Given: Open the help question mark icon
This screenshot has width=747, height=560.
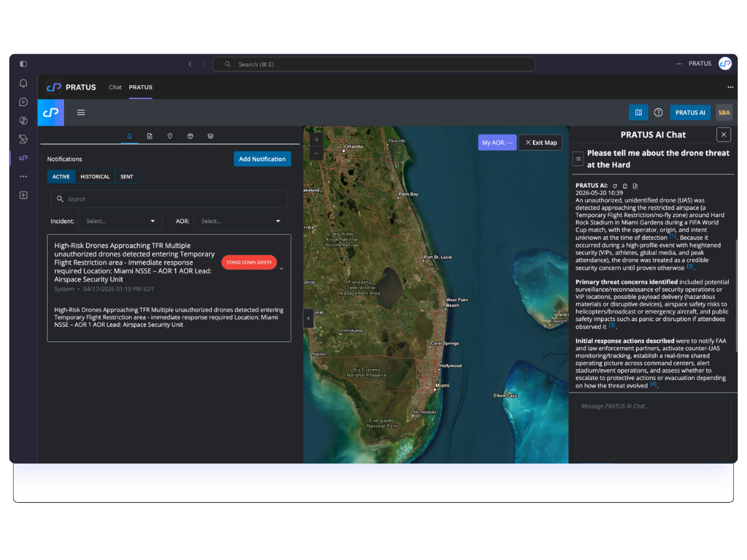Looking at the screenshot, I should tap(659, 113).
